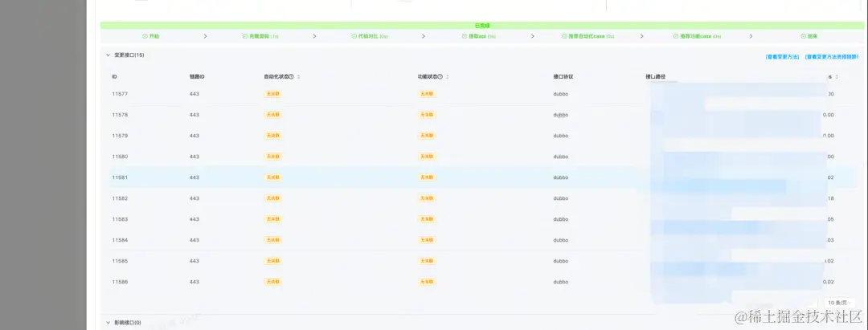Image resolution: width=868 pixels, height=330 pixels.
Task: Click the 功能状态 无关联 tag in row 11579
Action: [427, 136]
